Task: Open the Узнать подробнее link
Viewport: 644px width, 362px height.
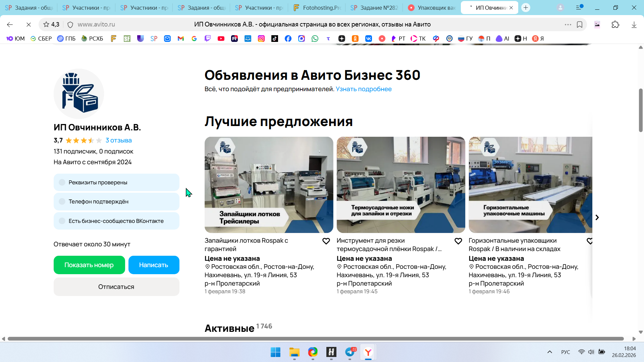Action: [364, 89]
